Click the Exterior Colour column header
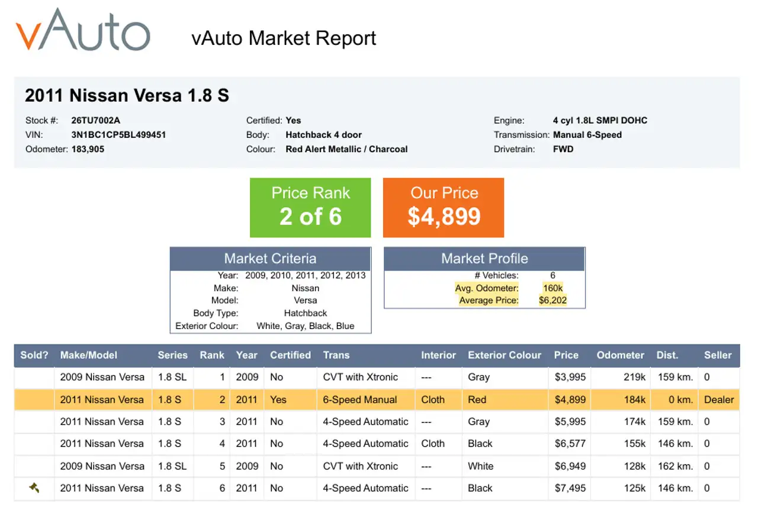758x532 pixels. pos(505,355)
